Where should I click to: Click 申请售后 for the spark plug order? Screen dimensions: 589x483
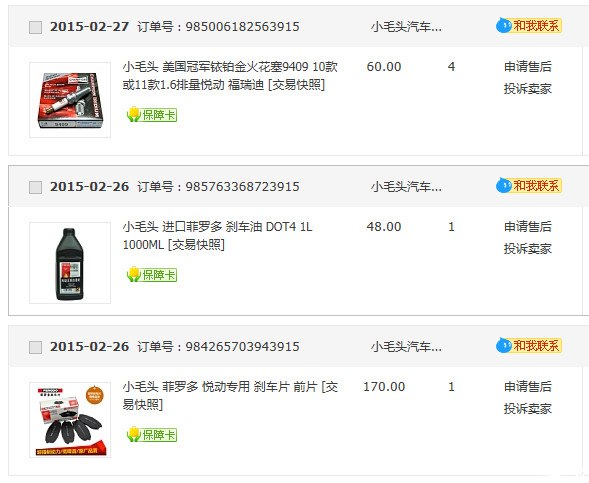click(528, 67)
